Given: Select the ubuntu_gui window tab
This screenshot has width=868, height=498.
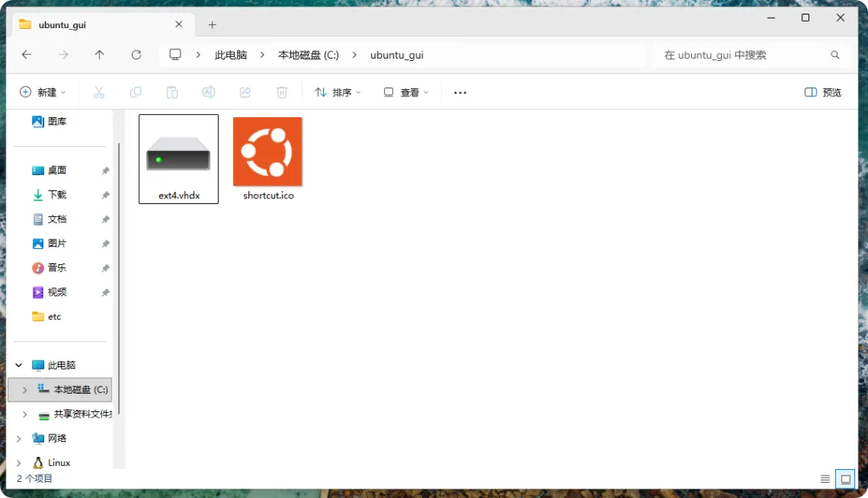Looking at the screenshot, I should [104, 24].
